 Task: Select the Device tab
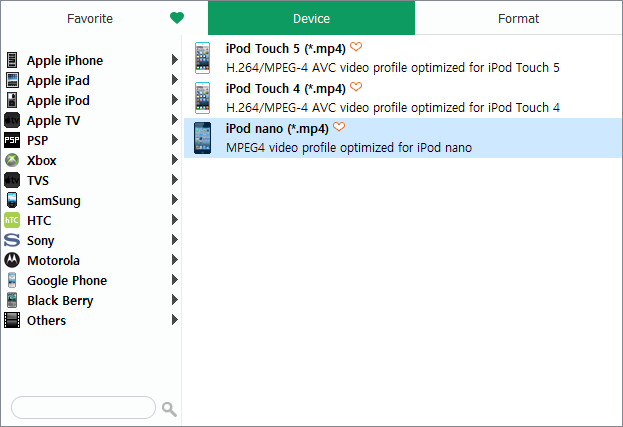coord(312,18)
